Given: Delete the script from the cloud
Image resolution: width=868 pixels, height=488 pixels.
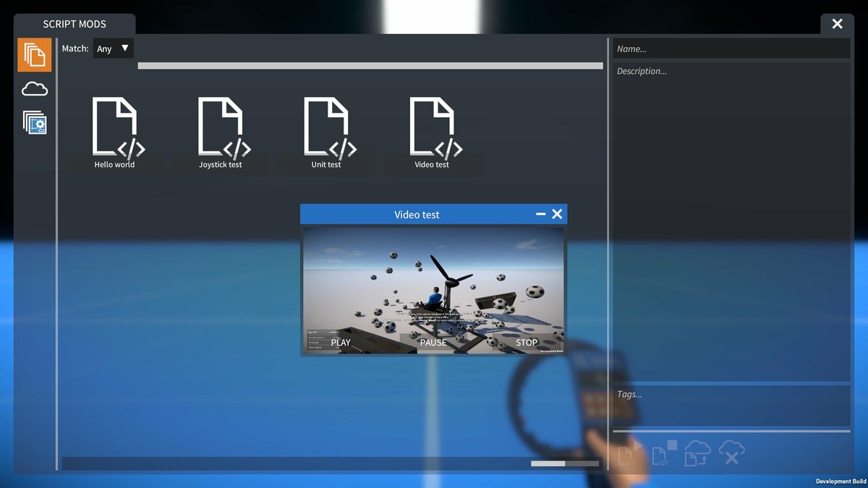Looking at the screenshot, I should 732,453.
